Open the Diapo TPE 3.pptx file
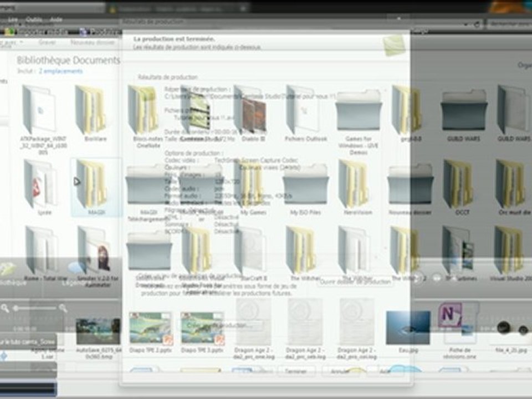 coord(202,332)
